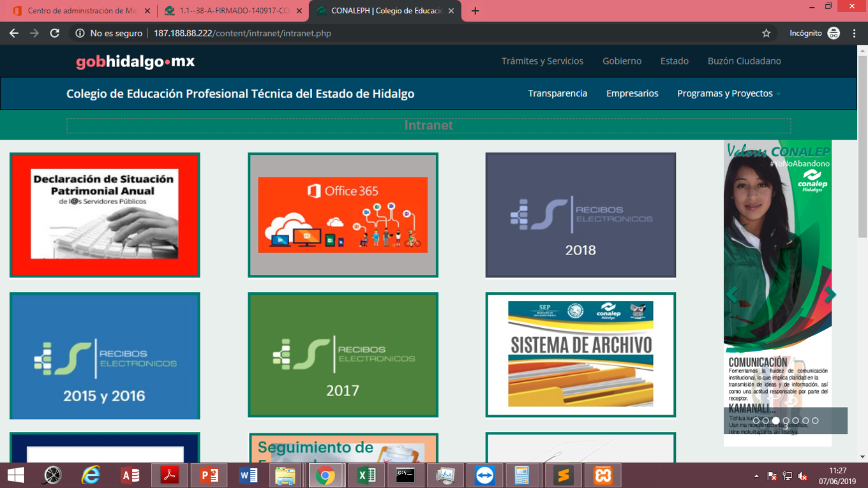Viewport: 868px width, 488px height.
Task: Show hidden system tray icons
Action: tap(757, 476)
